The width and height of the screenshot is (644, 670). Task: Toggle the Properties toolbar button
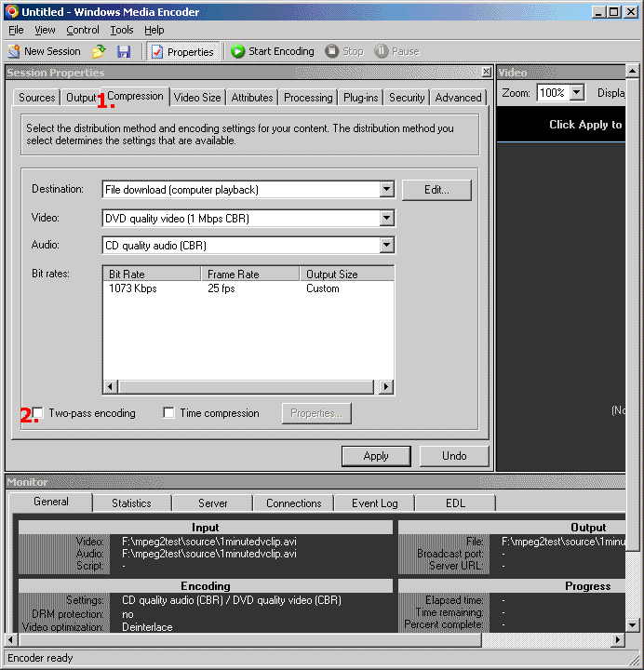(x=183, y=52)
